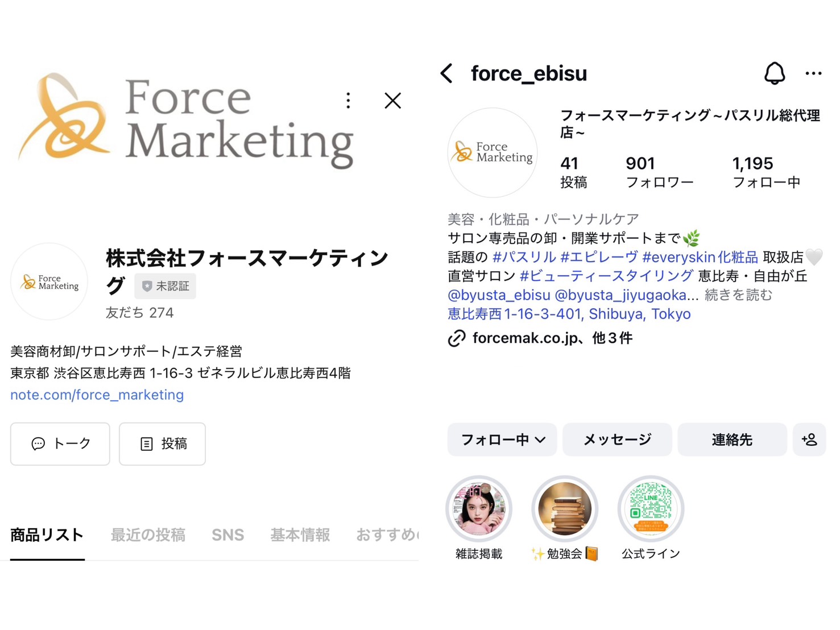840x630 pixels.
Task: Open the note.com/force_marketing link
Action: pyautogui.click(x=97, y=395)
